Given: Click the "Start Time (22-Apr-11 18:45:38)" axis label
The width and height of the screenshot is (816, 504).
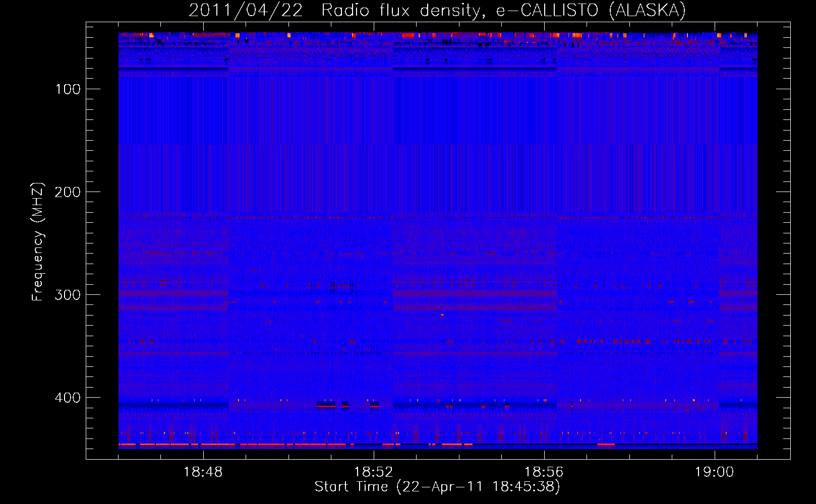Looking at the screenshot, I should (x=437, y=487).
